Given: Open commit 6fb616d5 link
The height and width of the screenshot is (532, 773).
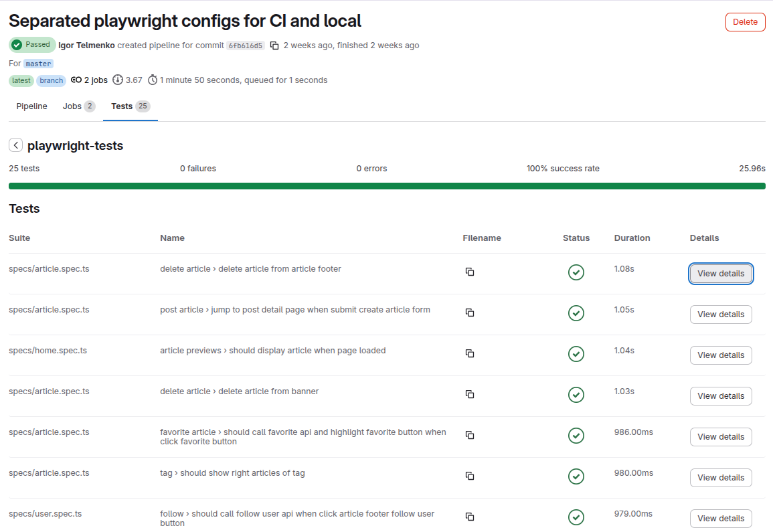Looking at the screenshot, I should 246,46.
